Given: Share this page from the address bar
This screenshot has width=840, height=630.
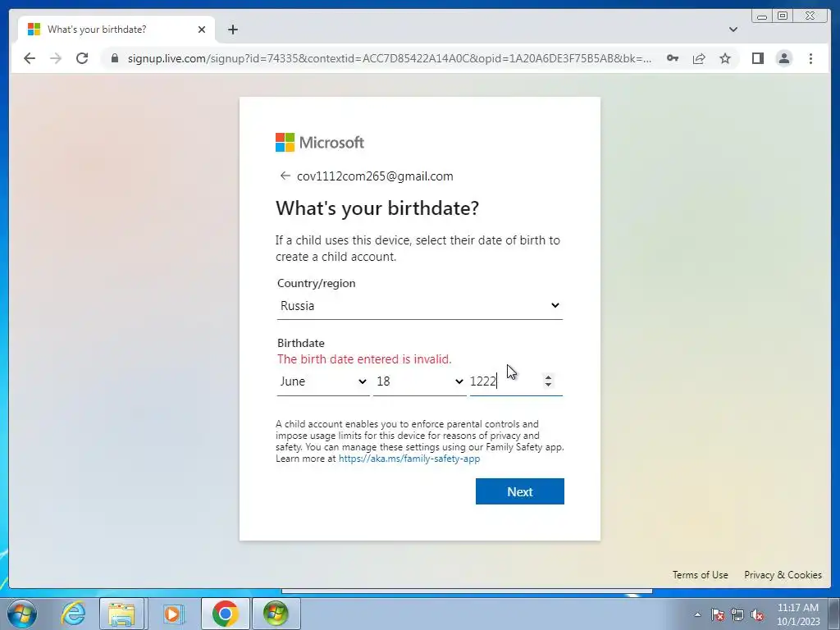Looking at the screenshot, I should tap(699, 58).
